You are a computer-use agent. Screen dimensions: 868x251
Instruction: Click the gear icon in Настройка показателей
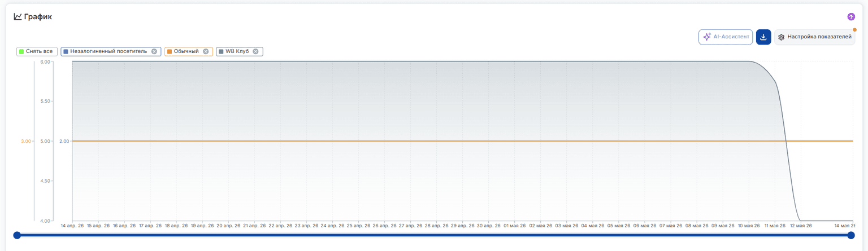[781, 37]
